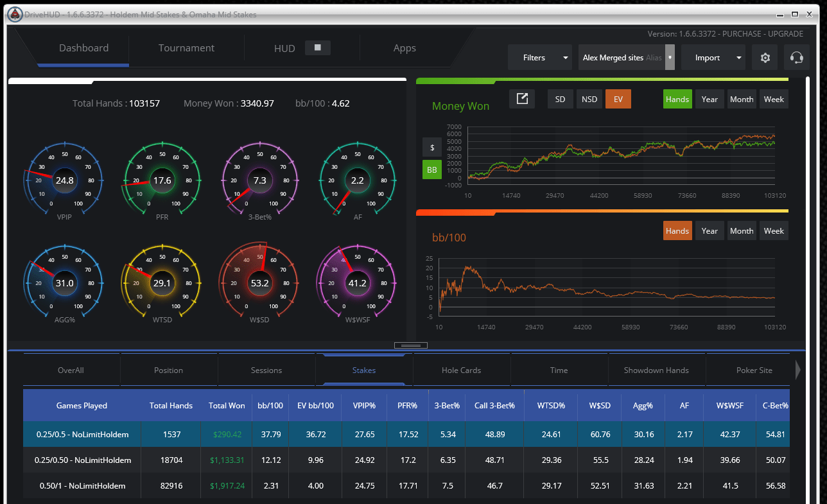Click the panel splitter handle between sections

click(x=410, y=345)
